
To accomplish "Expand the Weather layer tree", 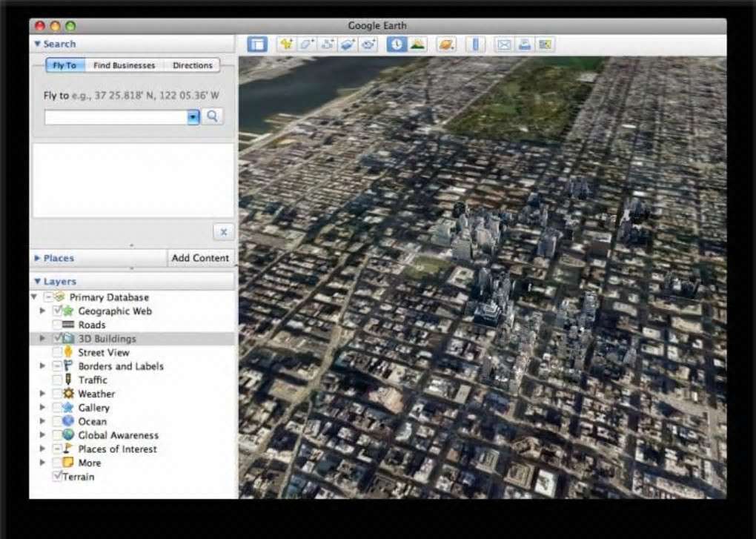I will click(x=42, y=394).
